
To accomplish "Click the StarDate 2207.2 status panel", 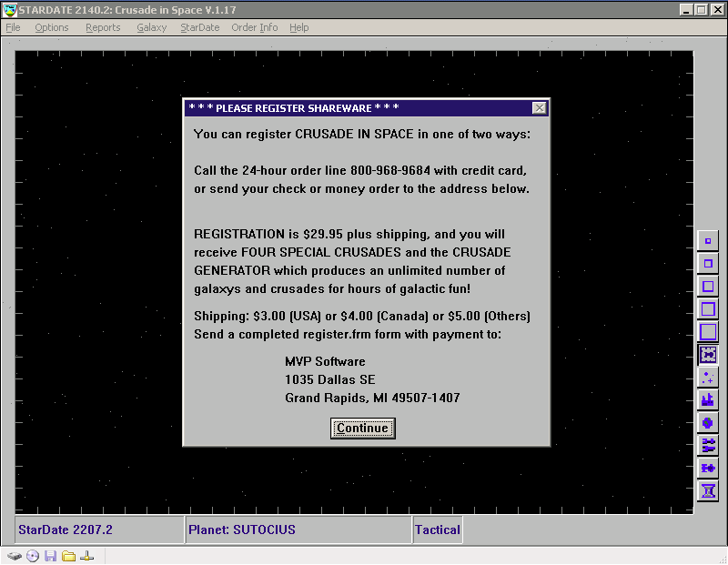I will (x=99, y=530).
